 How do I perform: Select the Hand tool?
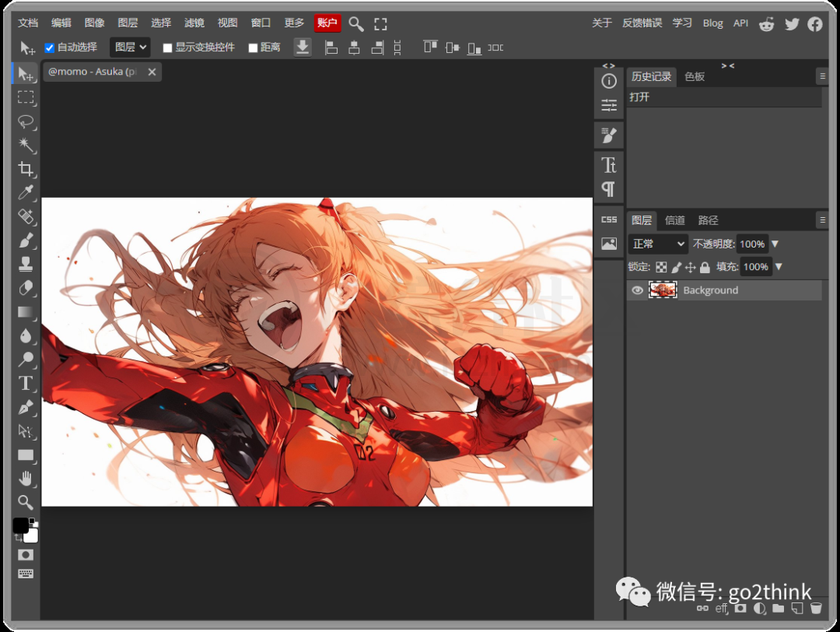tap(25, 478)
